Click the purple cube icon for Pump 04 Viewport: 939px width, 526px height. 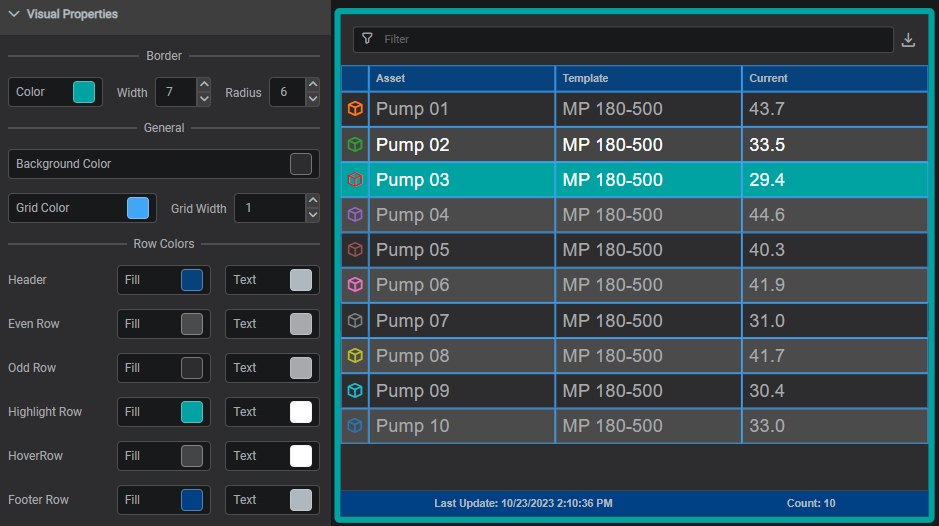(355, 214)
